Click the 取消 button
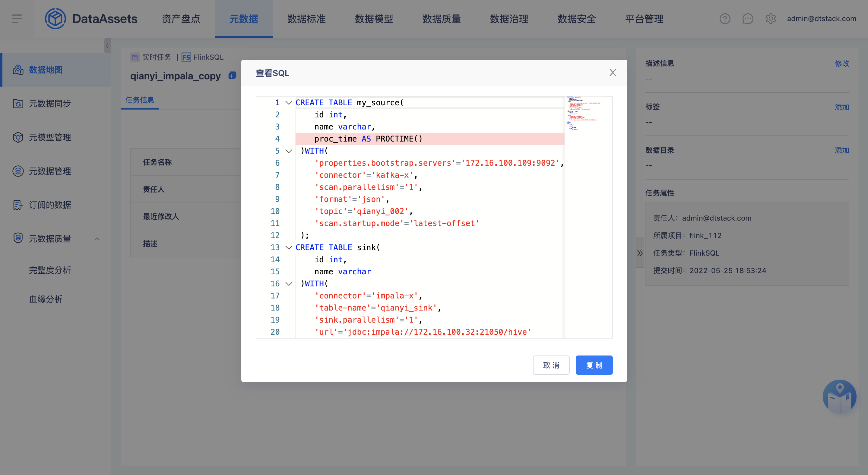868x475 pixels. [551, 365]
